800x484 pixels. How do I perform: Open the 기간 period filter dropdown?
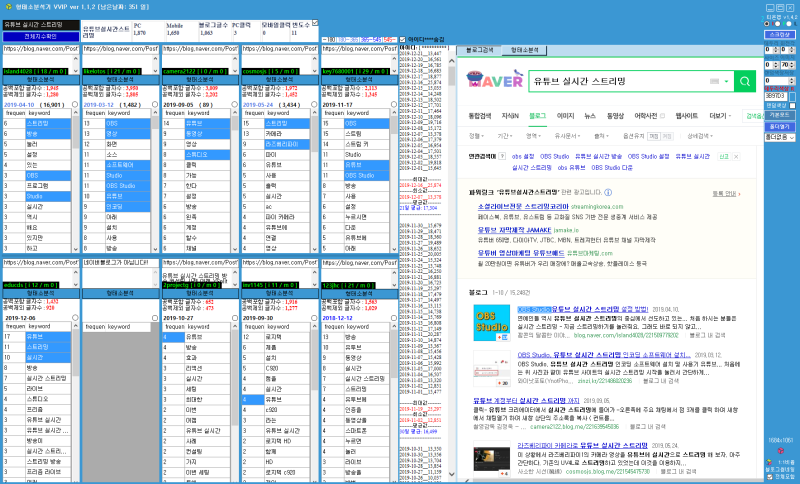[505, 136]
